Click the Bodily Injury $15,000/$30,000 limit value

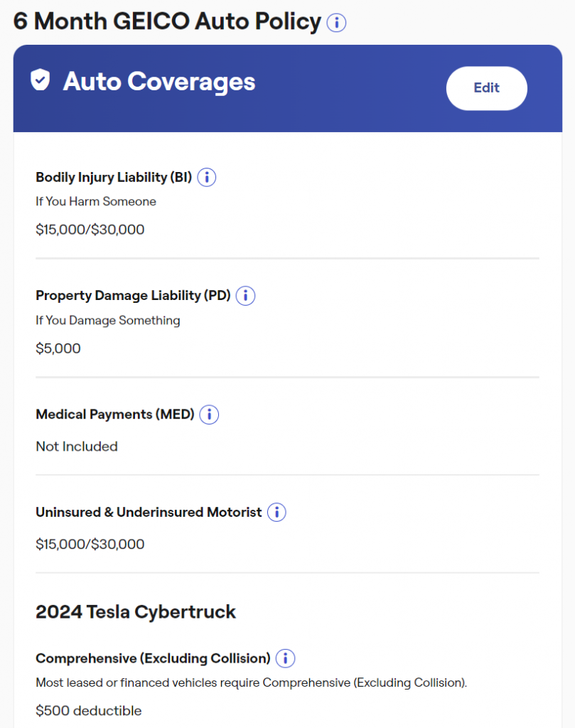click(90, 230)
